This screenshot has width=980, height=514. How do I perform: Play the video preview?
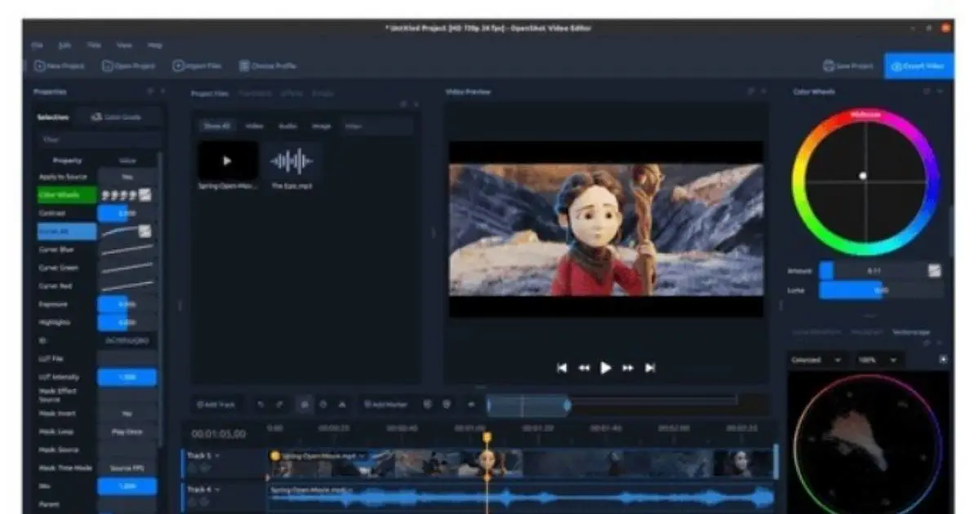click(606, 368)
